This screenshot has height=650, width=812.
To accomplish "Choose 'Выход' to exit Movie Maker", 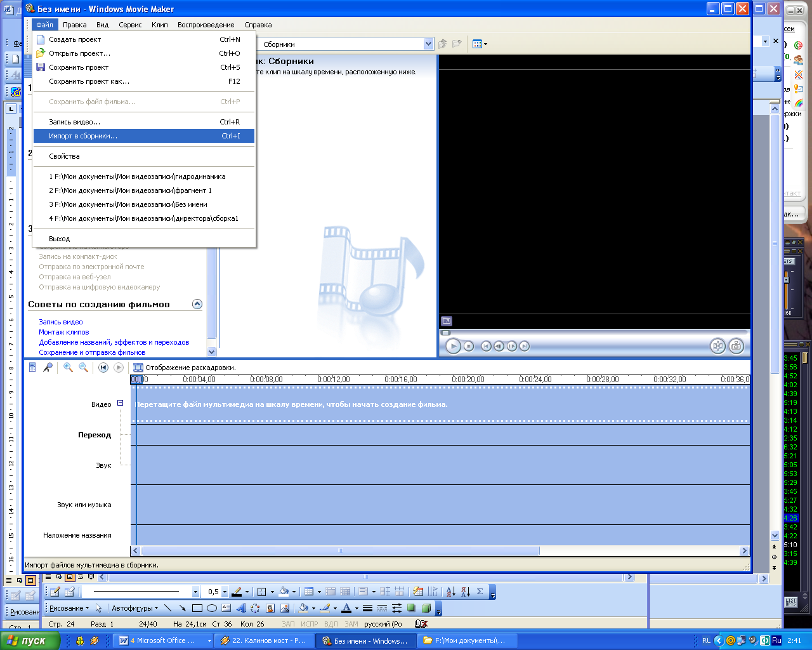I will [144, 239].
